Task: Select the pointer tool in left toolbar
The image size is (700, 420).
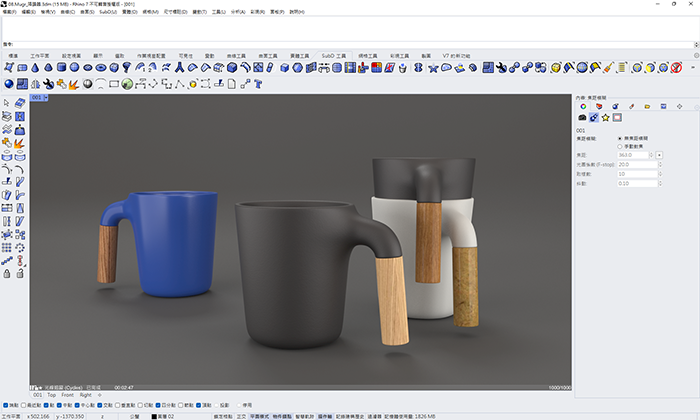Action: 7,103
